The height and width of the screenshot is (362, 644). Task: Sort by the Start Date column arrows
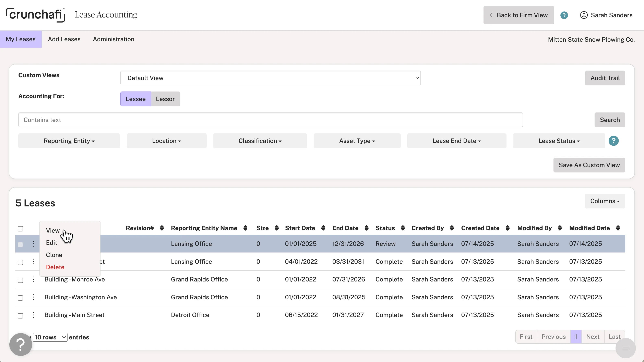click(323, 228)
